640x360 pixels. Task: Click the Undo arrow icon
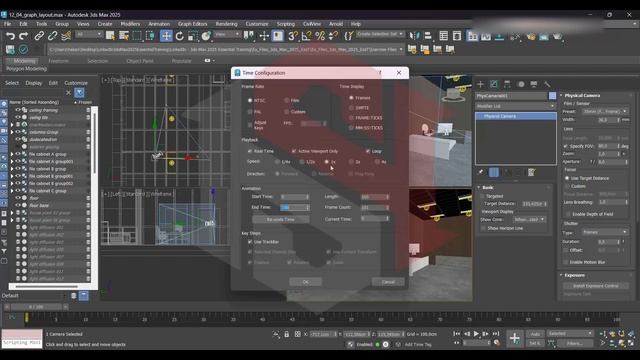pos(10,36)
